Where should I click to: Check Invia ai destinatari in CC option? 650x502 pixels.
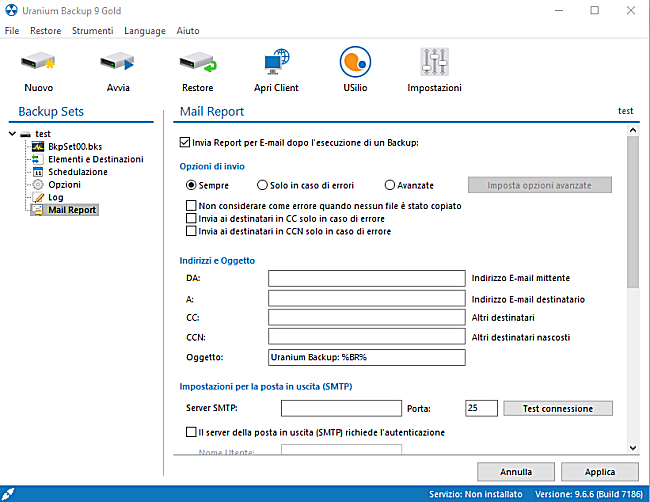[x=191, y=218]
